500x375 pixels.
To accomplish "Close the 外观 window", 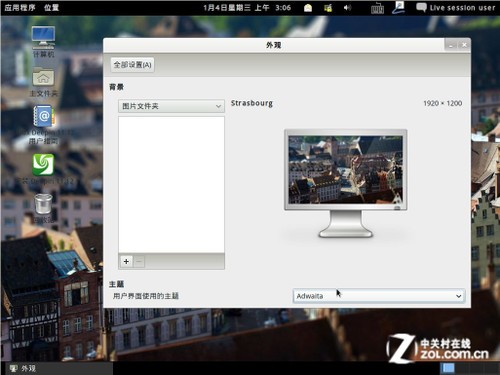I will [464, 45].
